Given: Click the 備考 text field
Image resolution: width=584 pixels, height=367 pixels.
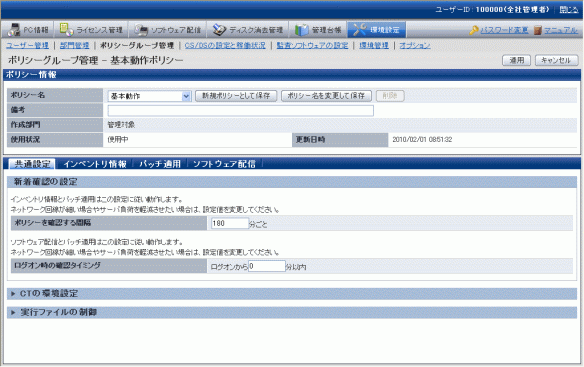Looking at the screenshot, I should click(x=241, y=110).
